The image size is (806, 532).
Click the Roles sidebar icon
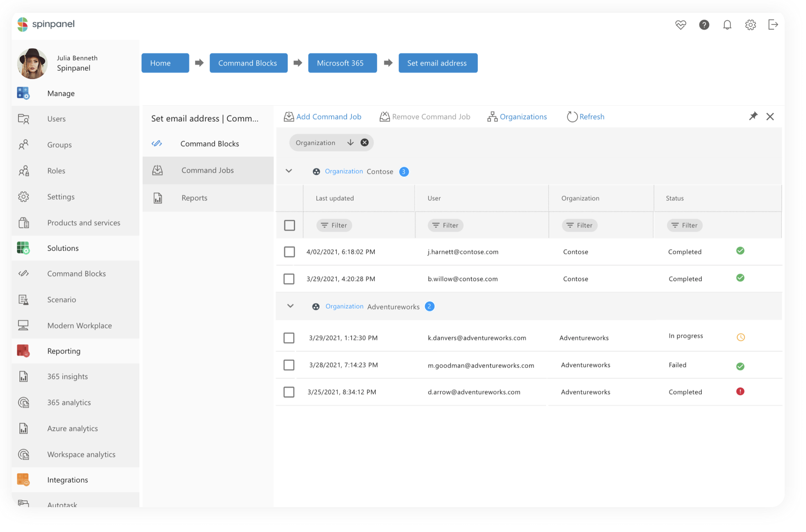(23, 170)
